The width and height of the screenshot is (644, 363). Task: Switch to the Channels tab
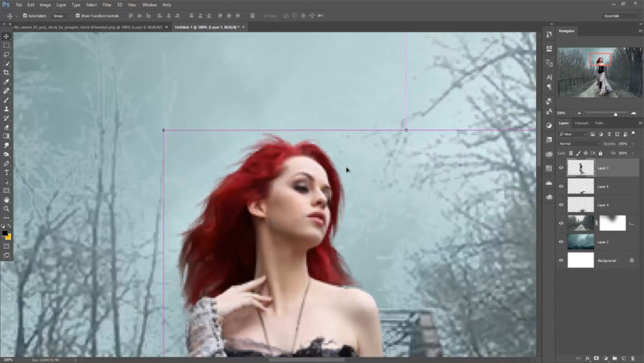pyautogui.click(x=582, y=123)
